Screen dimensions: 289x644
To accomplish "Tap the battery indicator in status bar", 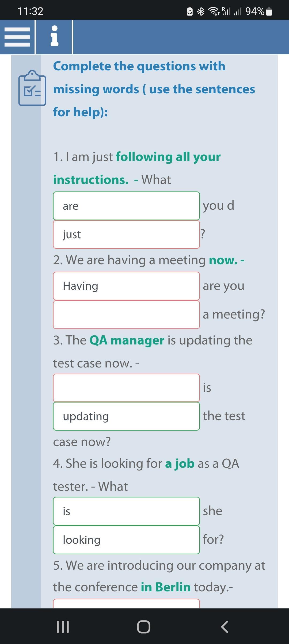I will [x=269, y=11].
